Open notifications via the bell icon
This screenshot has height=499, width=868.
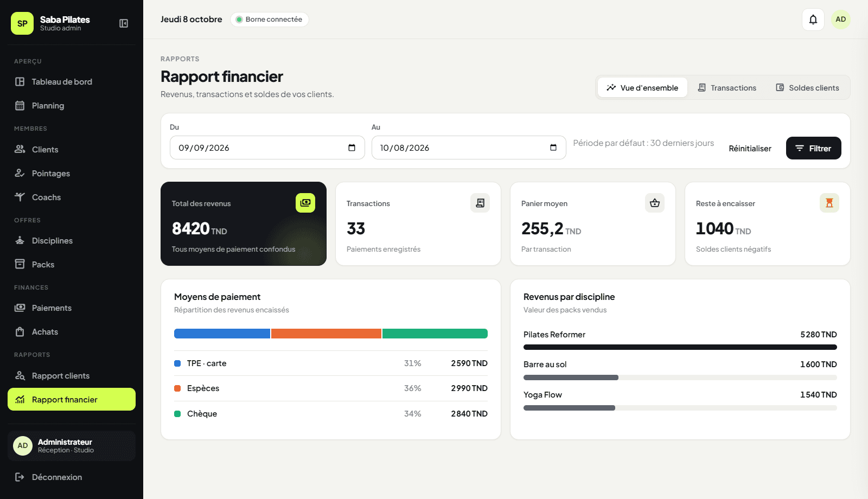pyautogui.click(x=813, y=20)
